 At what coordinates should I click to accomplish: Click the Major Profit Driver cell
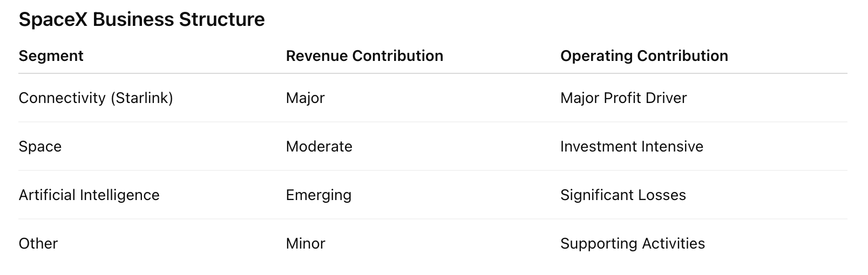click(x=623, y=98)
